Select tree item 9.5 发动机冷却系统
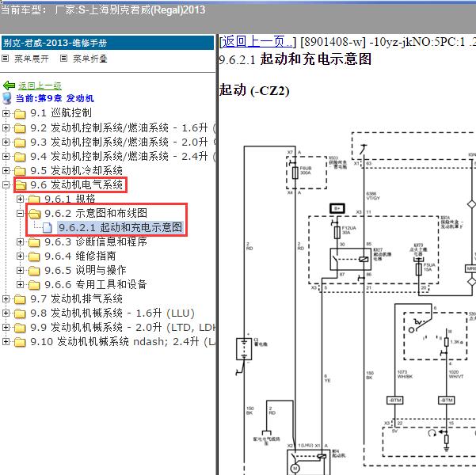Viewport: 476px width, 475px height. pyautogui.click(x=76, y=170)
